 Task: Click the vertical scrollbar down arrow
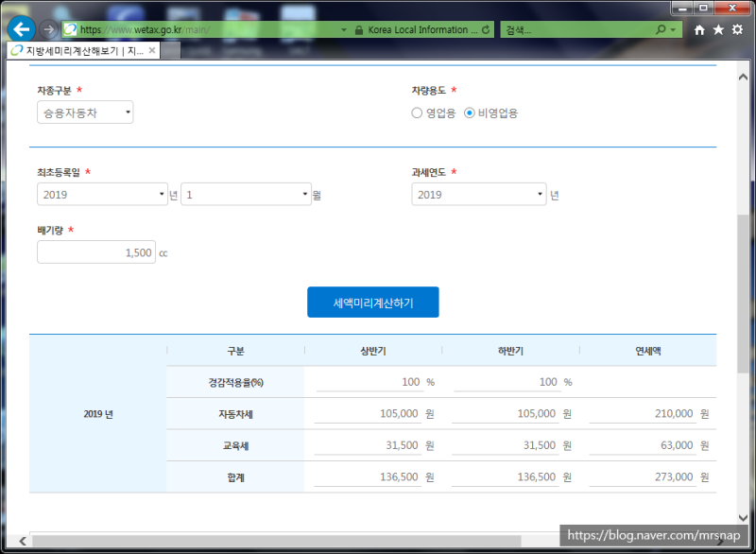[743, 518]
